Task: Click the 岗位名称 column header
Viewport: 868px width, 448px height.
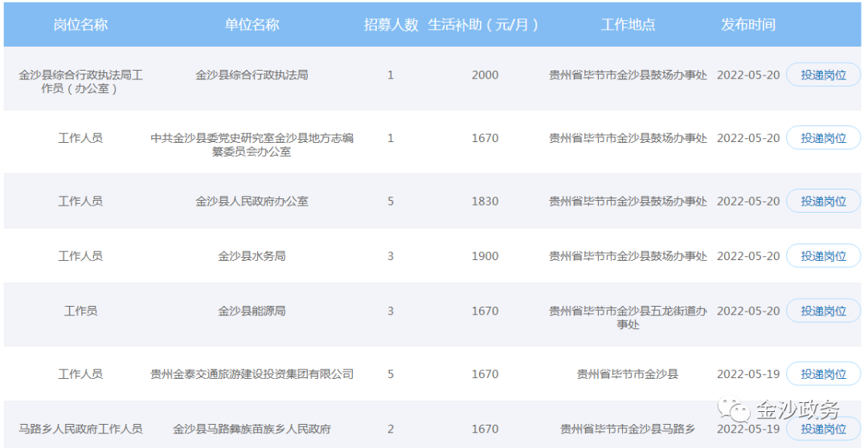Action: [x=81, y=25]
